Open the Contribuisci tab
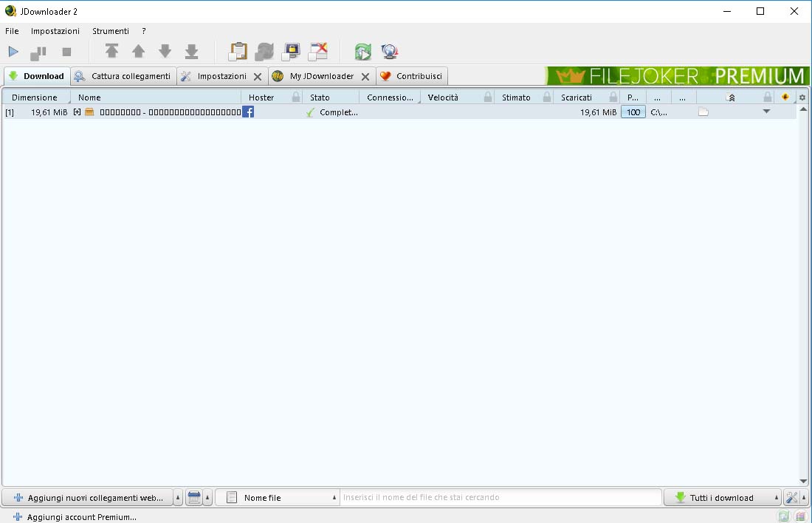This screenshot has width=812, height=523. 412,76
